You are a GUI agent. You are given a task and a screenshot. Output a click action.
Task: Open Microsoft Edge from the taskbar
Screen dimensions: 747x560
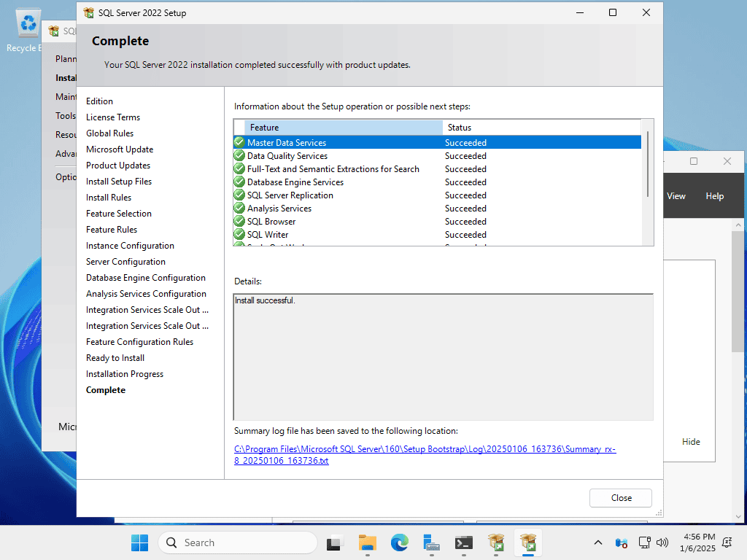click(399, 542)
